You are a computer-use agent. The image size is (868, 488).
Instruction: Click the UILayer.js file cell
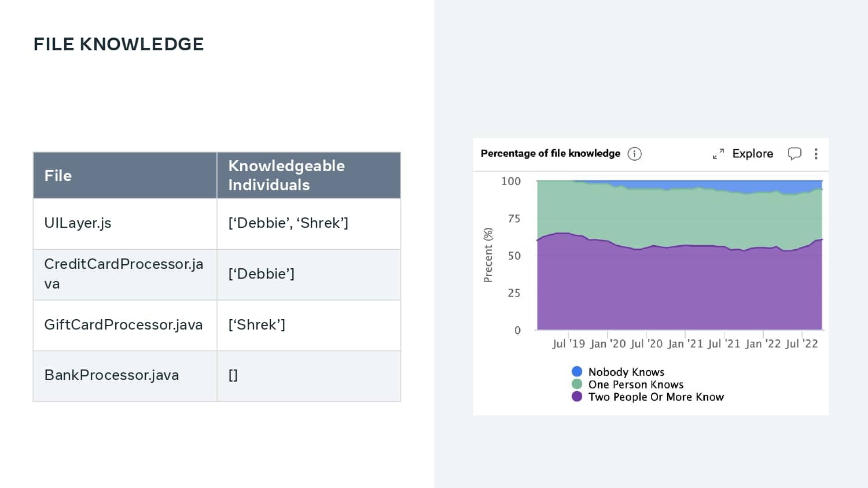[x=125, y=224]
